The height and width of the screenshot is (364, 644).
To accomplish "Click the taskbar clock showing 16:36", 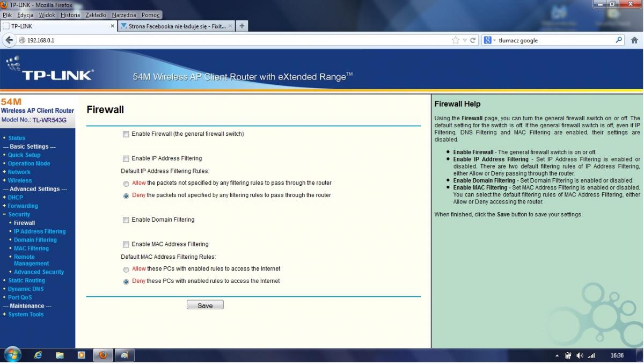I will [617, 355].
